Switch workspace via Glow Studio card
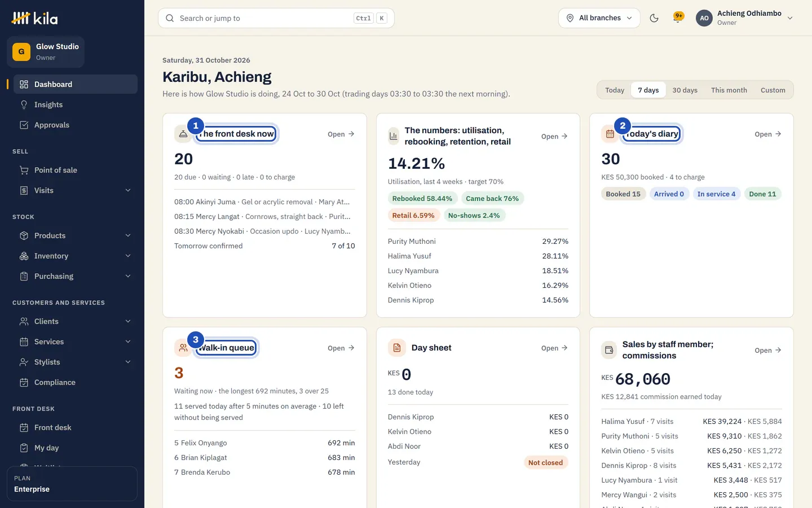This screenshot has height=508, width=812. point(46,52)
